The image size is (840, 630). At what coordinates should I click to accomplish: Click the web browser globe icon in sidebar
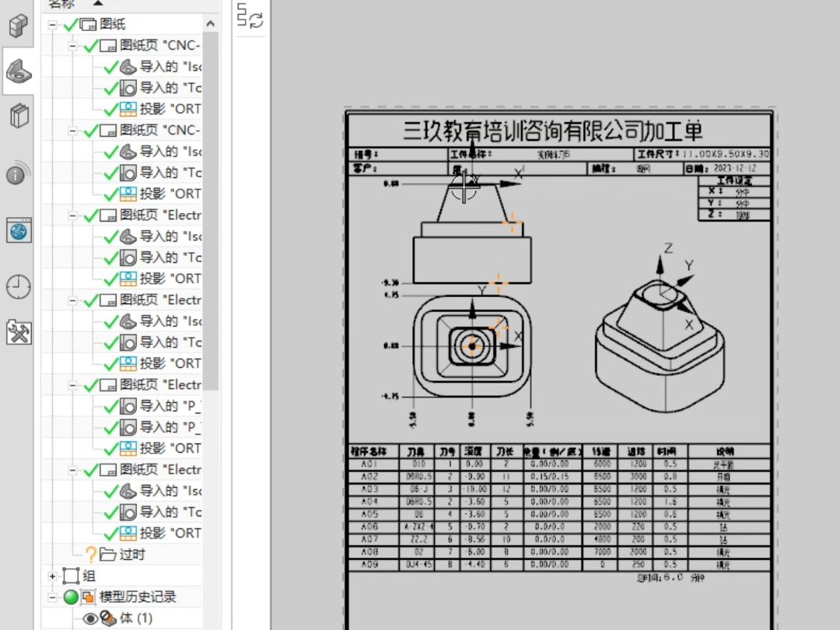coord(18,230)
